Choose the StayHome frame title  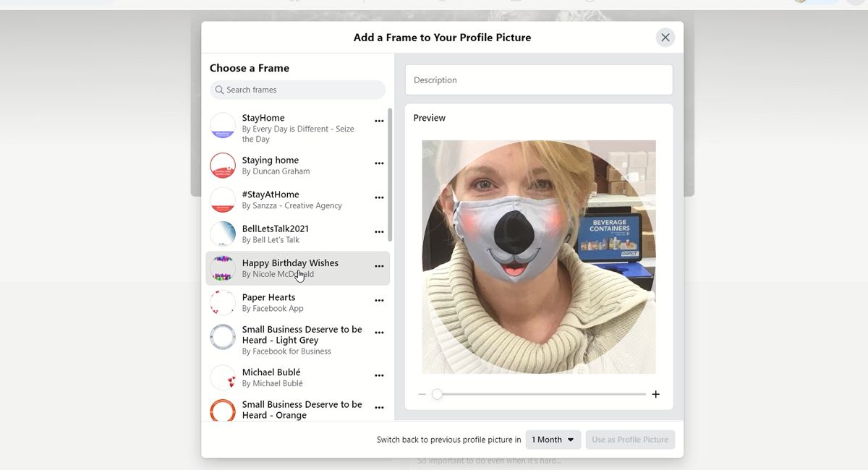click(x=263, y=118)
